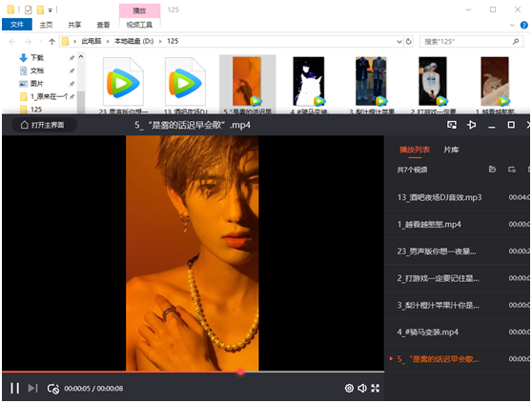Select the 播放 contextual tab
The image size is (532, 403).
click(139, 10)
